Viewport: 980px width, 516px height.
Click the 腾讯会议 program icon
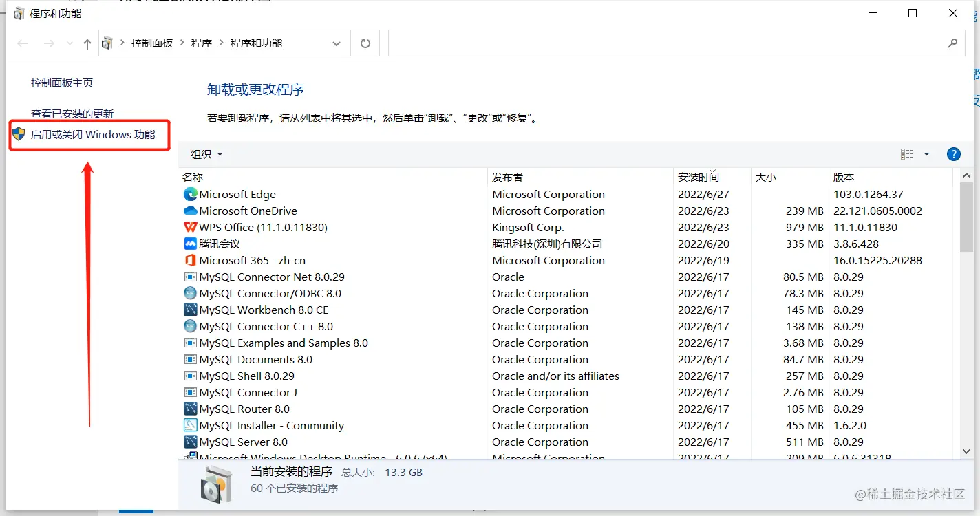click(x=191, y=244)
